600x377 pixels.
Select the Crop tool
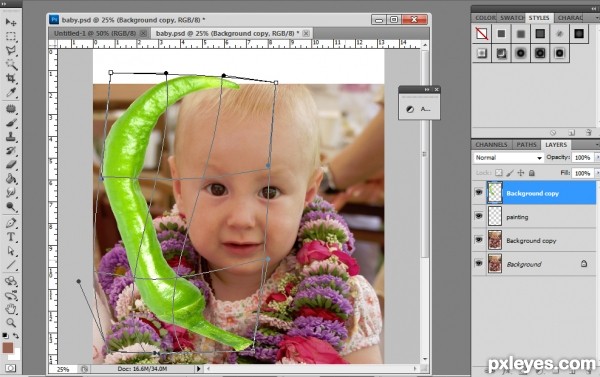[x=11, y=78]
